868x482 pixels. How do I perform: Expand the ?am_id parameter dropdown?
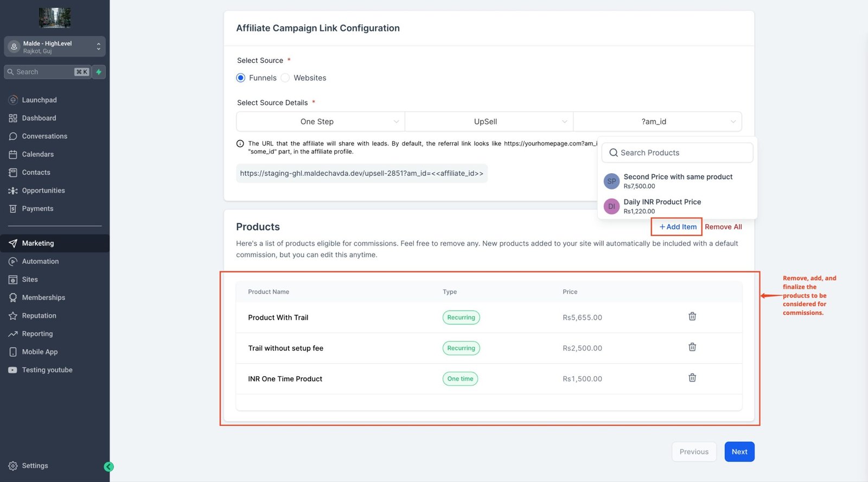657,122
